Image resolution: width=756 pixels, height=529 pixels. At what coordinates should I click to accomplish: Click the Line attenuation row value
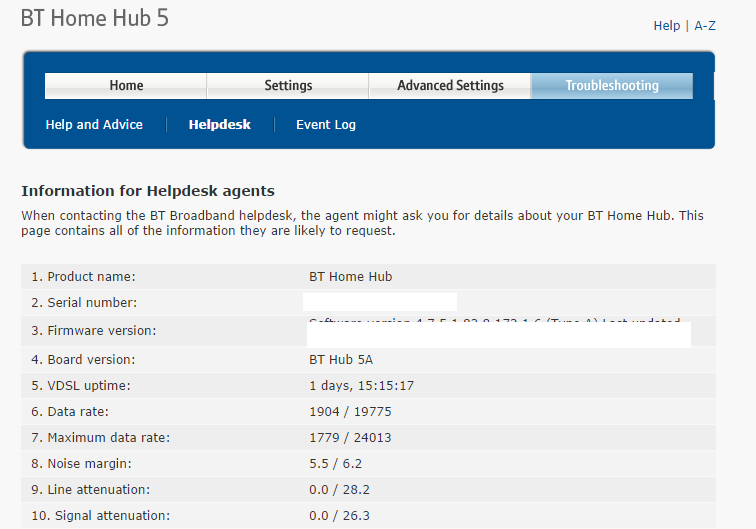(339, 490)
